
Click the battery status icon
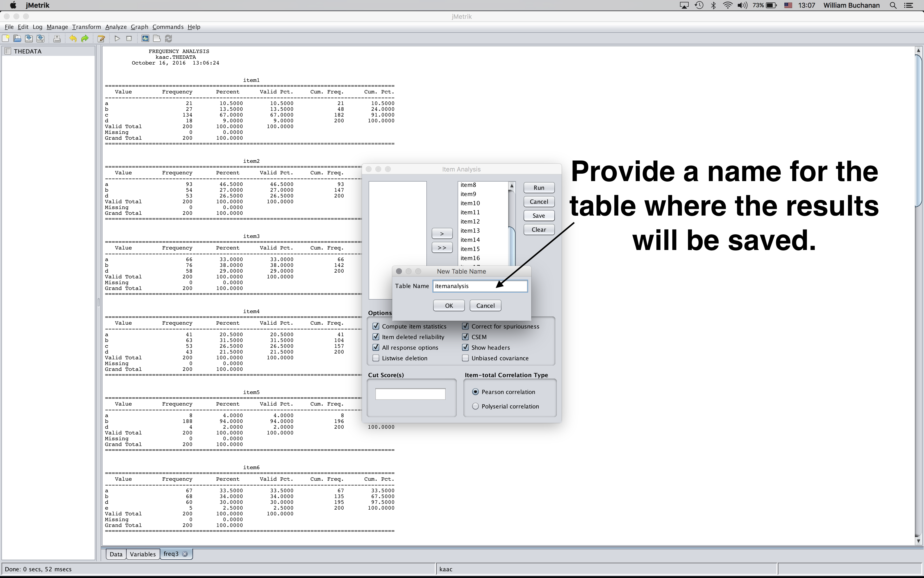[x=771, y=5]
